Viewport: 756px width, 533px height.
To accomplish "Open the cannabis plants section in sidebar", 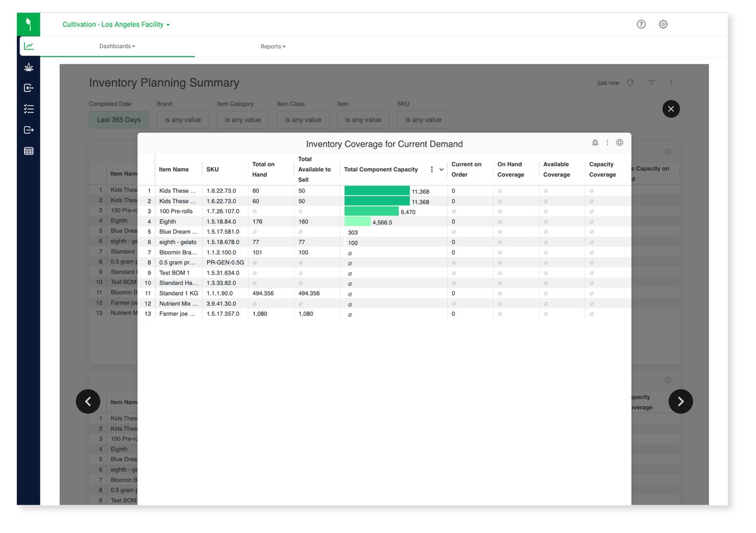I will pos(28,67).
